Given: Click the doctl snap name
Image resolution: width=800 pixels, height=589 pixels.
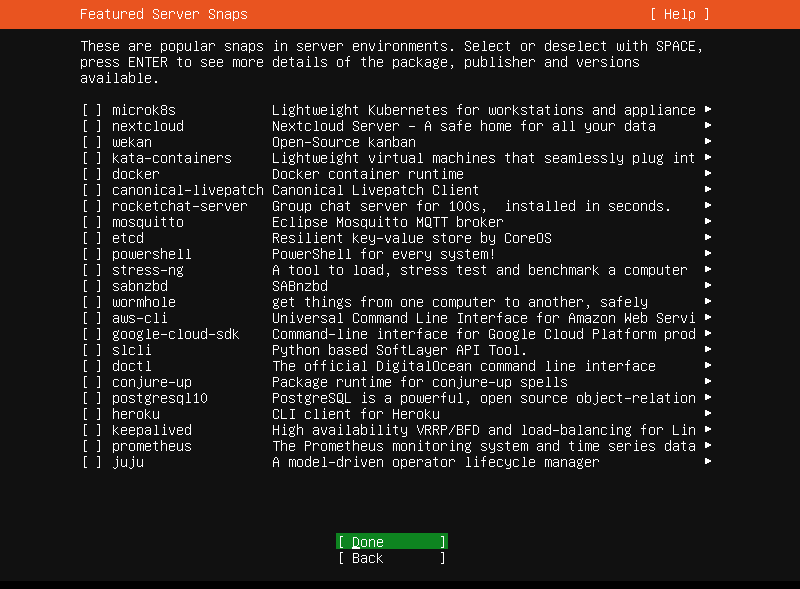Looking at the screenshot, I should pyautogui.click(x=132, y=366).
